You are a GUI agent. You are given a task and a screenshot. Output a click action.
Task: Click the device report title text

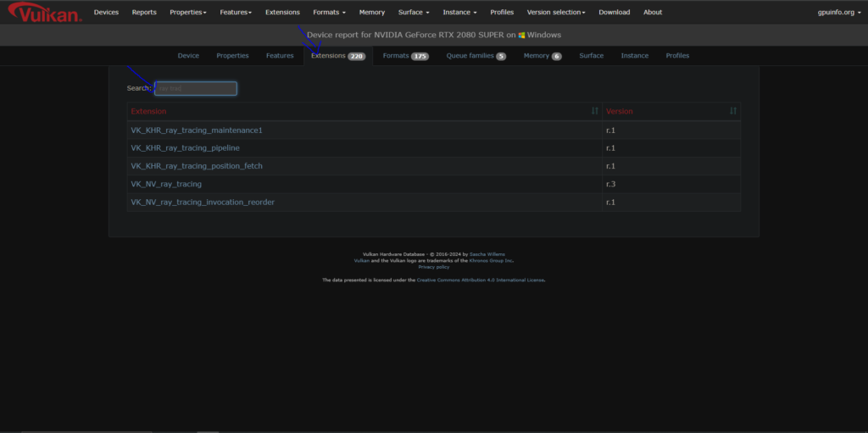(434, 35)
